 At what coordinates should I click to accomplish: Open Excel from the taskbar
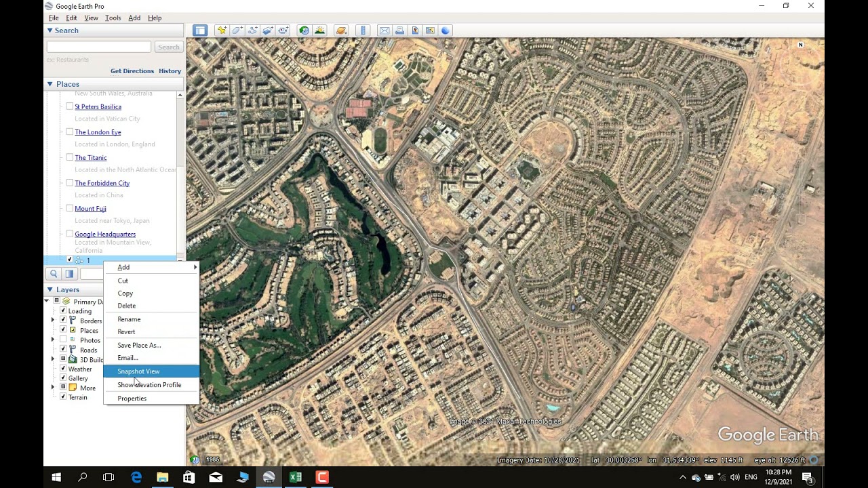pos(296,477)
